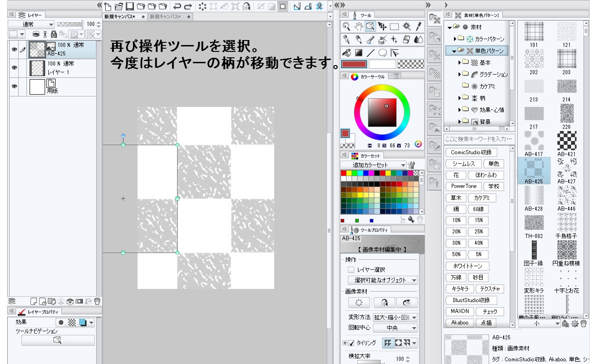The height and width of the screenshot is (364, 592).
Task: Click the Undo arrow in toolbar
Action: tap(177, 6)
